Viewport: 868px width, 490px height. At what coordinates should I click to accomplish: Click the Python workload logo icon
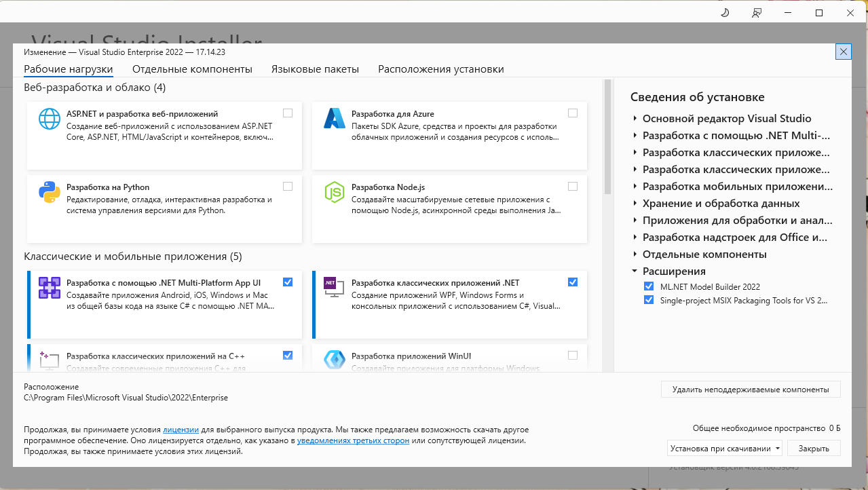tap(50, 192)
